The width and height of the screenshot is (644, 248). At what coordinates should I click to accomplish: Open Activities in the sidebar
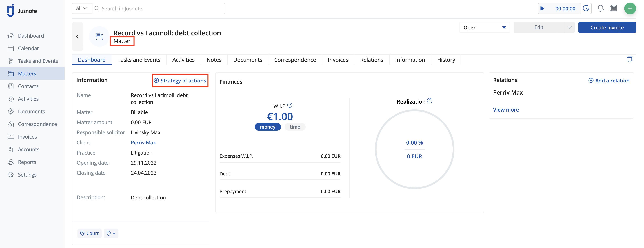click(x=32, y=99)
